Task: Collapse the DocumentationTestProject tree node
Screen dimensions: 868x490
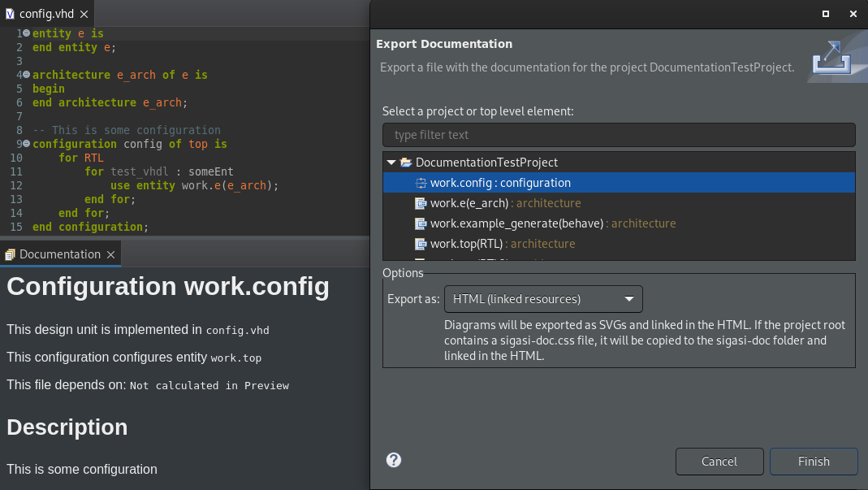Action: (x=391, y=163)
